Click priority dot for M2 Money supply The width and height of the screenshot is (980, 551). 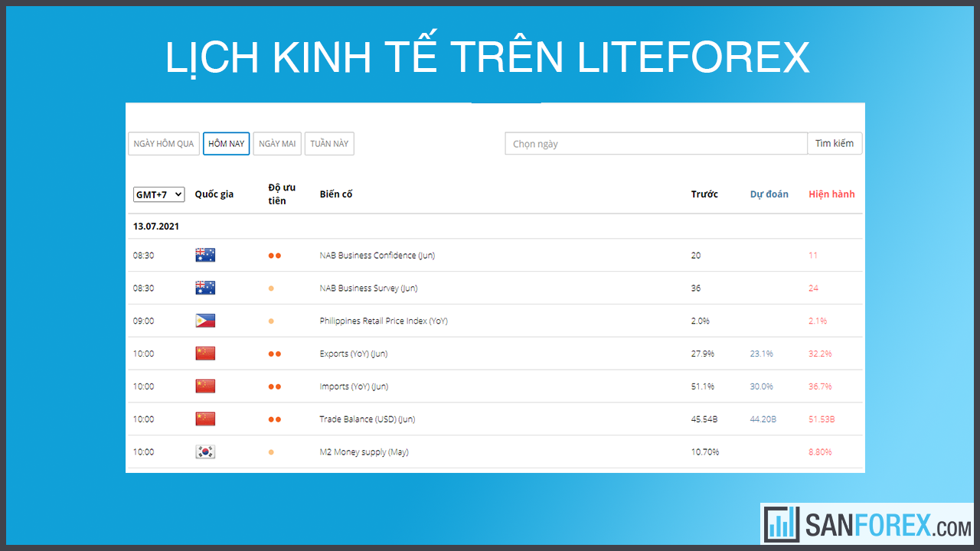271,452
